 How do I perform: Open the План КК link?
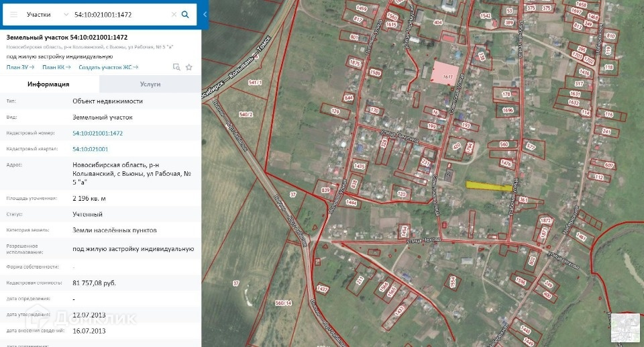pos(56,67)
